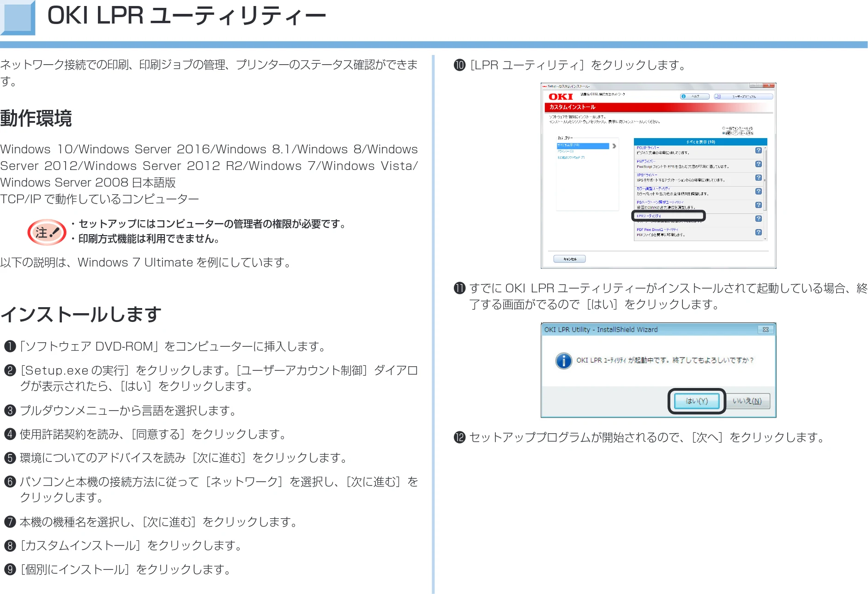The width and height of the screenshot is (868, 594).
Task: Click the ヘルプ button in Setup window
Action: pyautogui.click(x=695, y=97)
